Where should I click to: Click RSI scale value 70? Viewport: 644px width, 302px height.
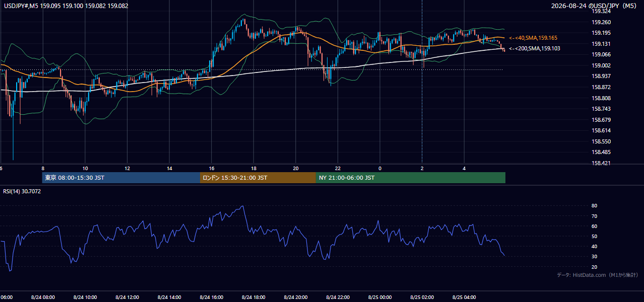[x=595, y=216]
